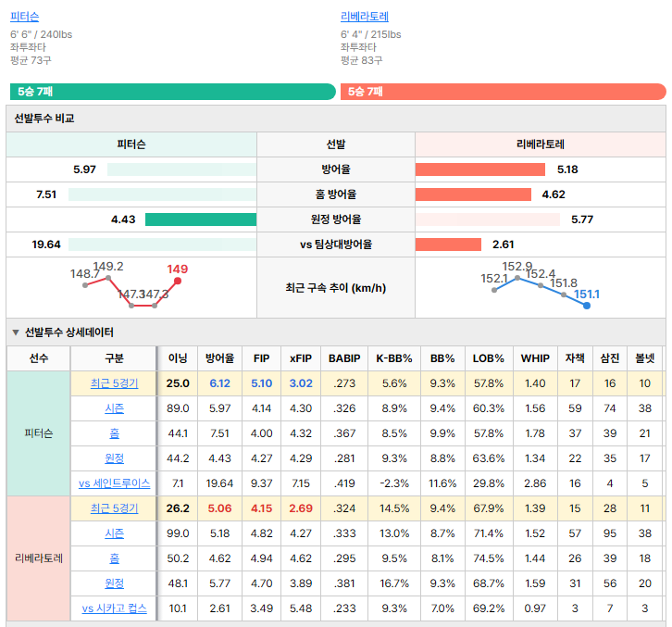
Task: Click the 피터슨 row label in the table
Action: [x=39, y=433]
